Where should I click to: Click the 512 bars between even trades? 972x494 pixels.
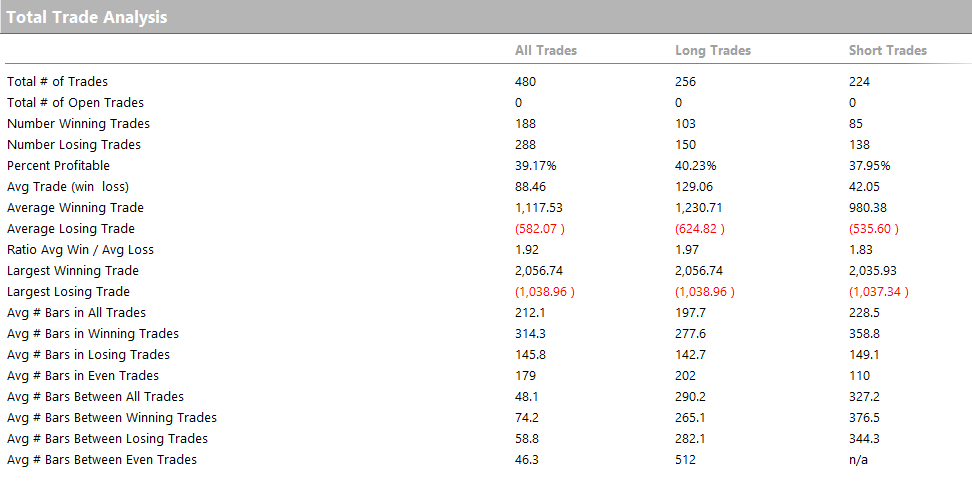(x=686, y=461)
